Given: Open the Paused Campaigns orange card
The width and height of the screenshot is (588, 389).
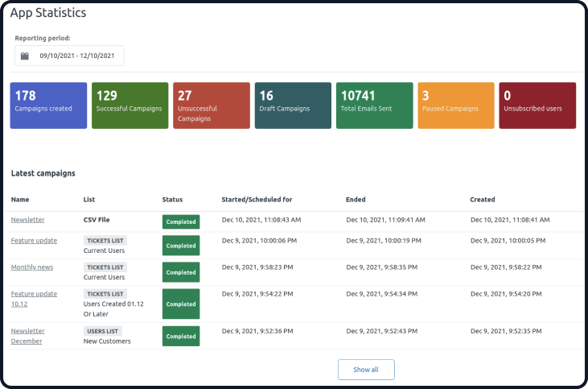Looking at the screenshot, I should click(456, 106).
